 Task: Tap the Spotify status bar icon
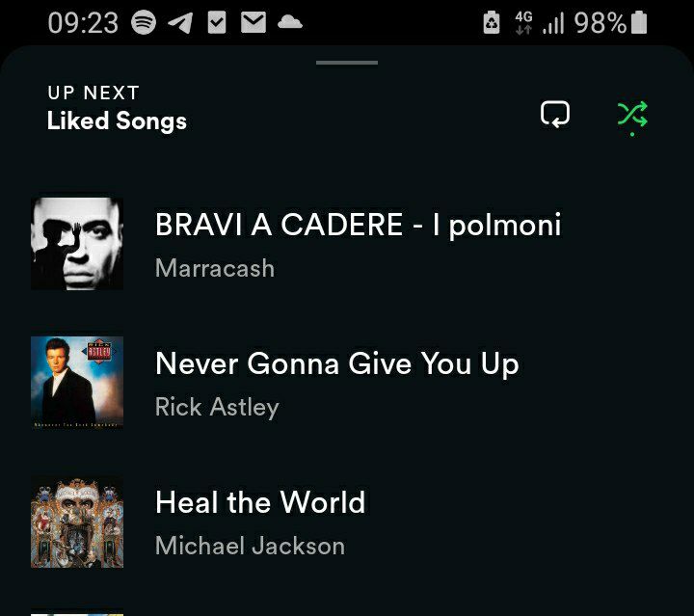(144, 22)
